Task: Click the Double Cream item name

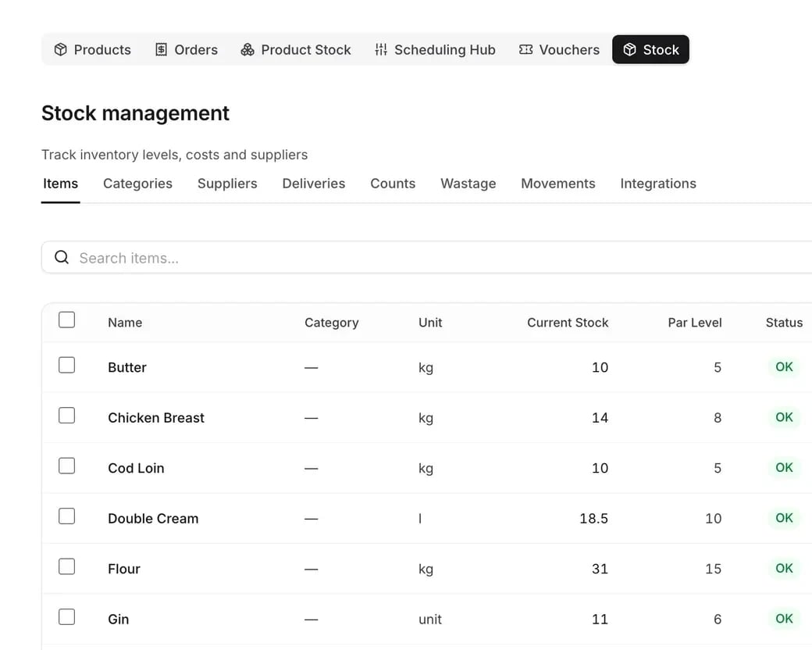Action: pyautogui.click(x=153, y=518)
